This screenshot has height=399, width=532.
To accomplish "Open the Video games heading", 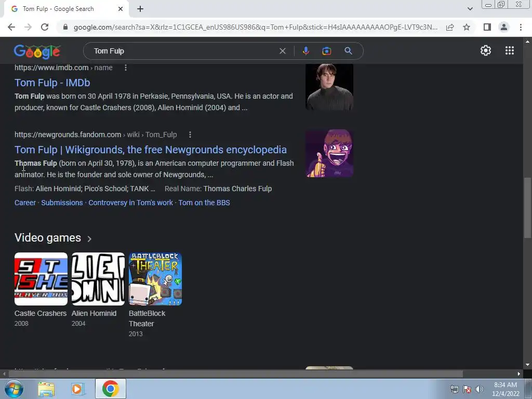I will coord(48,238).
